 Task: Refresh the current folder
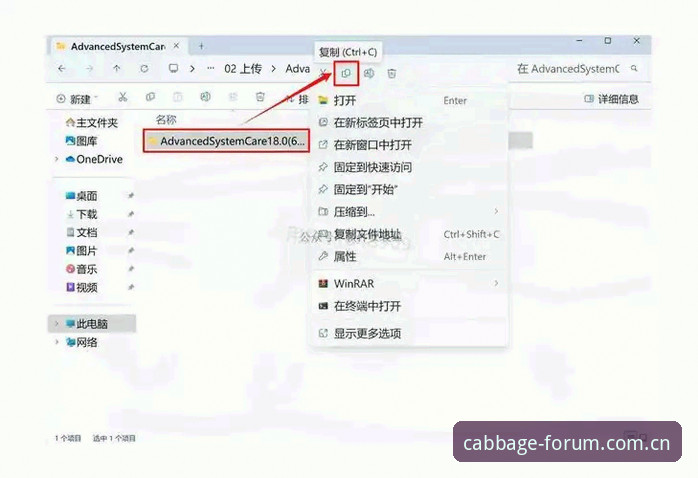144,69
